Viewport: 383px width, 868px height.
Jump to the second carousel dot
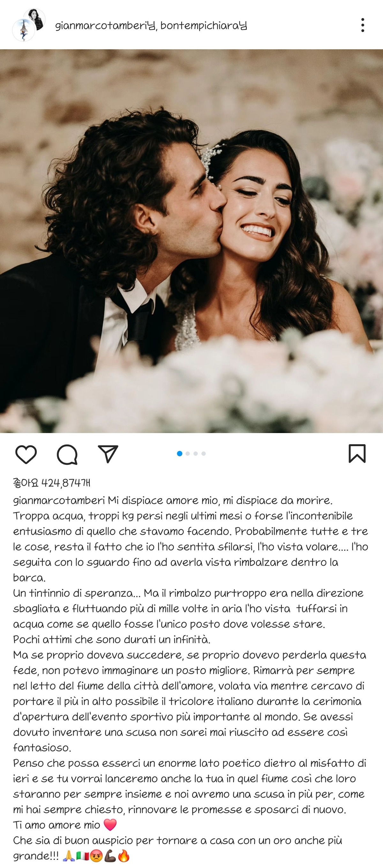tap(187, 453)
